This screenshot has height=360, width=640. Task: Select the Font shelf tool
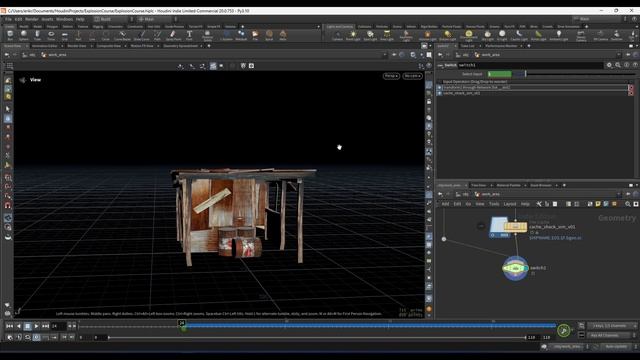click(189, 36)
